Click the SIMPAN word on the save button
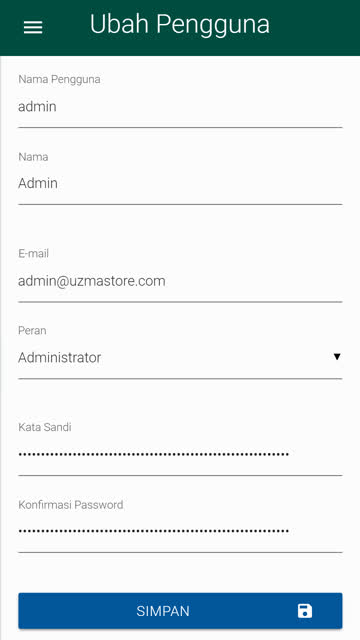This screenshot has width=360, height=640. tap(163, 611)
